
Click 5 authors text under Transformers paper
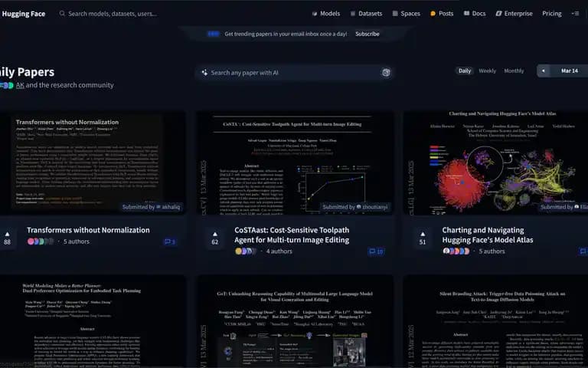pyautogui.click(x=77, y=242)
